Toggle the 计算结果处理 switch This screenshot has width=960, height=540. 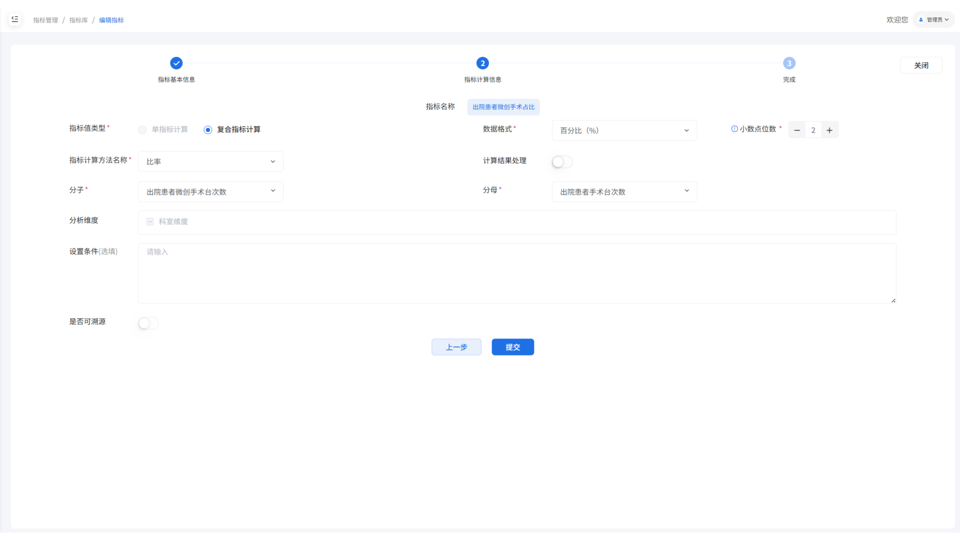(561, 161)
